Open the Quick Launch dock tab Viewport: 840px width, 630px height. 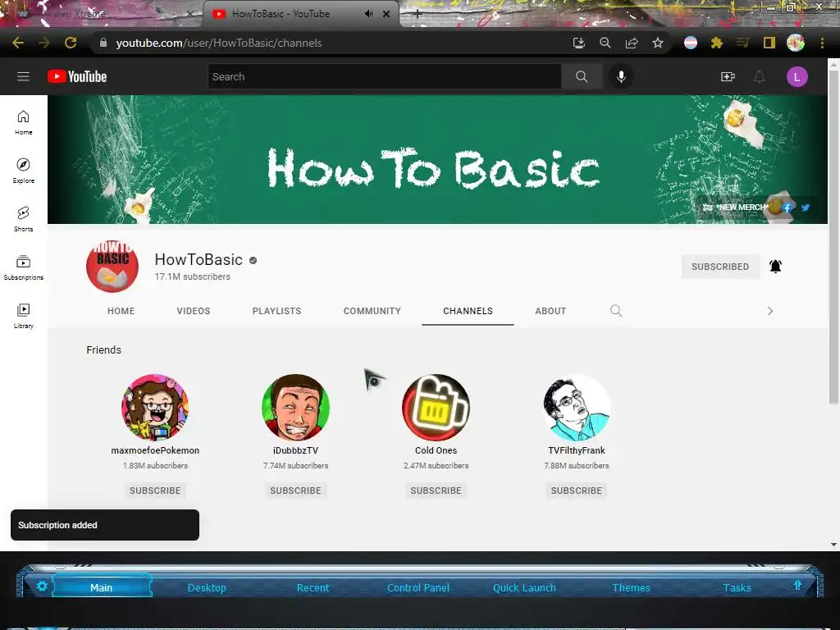pos(524,587)
